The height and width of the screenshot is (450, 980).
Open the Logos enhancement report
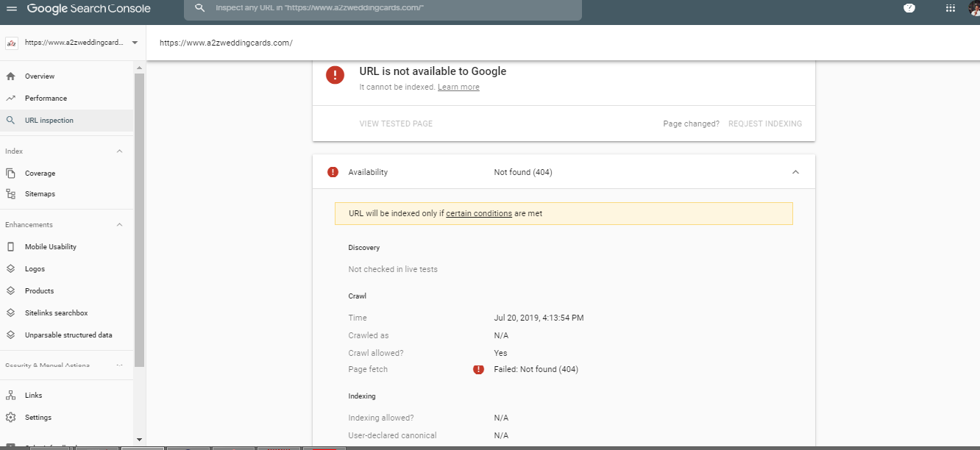[35, 269]
